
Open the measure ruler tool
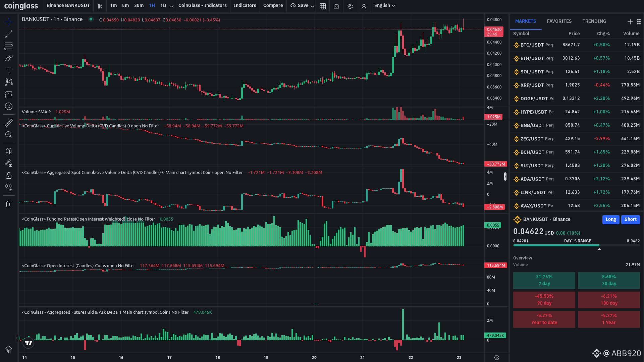pos(9,123)
